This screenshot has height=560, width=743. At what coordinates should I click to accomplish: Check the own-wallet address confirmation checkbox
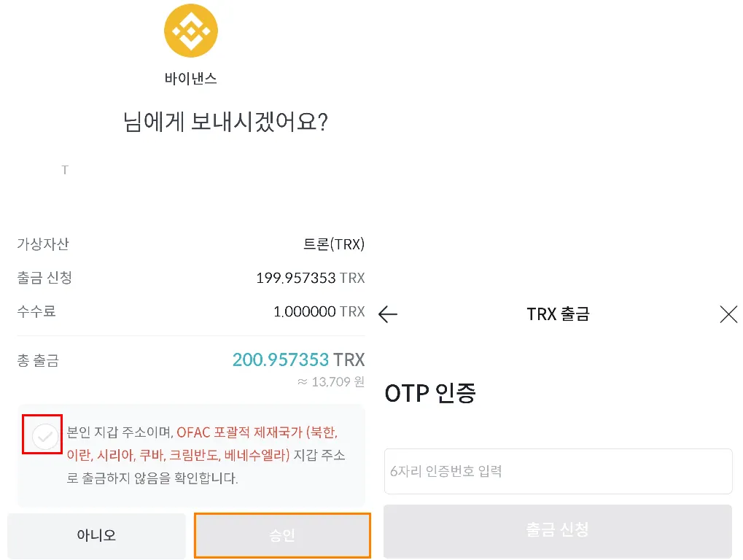45,437
